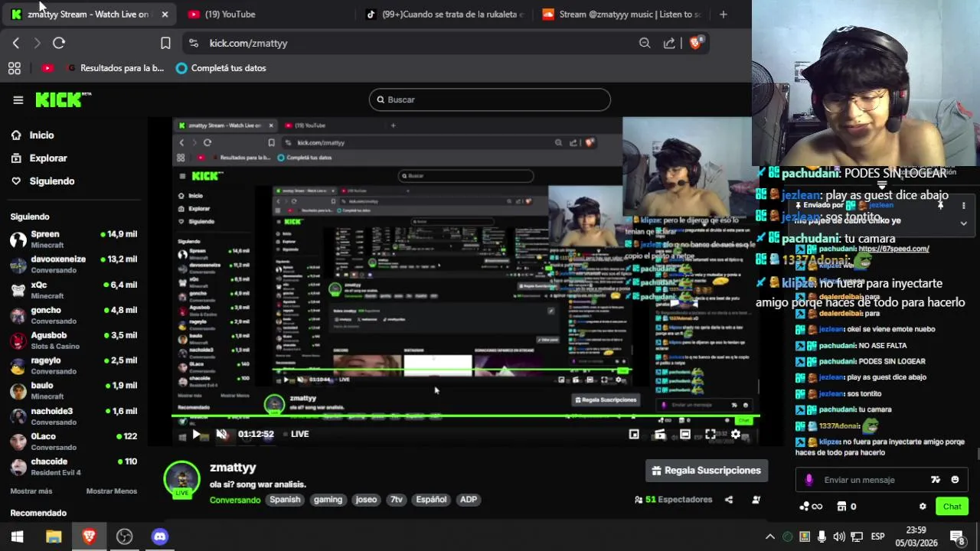The image size is (980, 551).
Task: Toggle theater mode on player
Action: click(684, 434)
